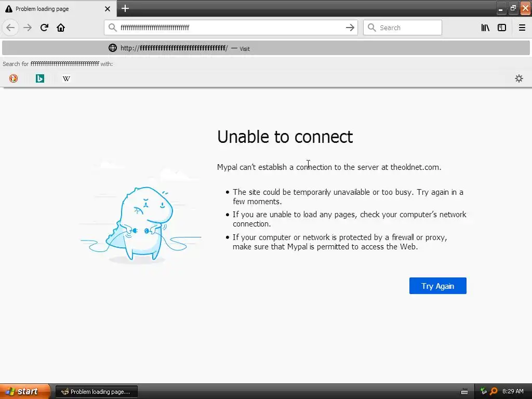Visit the suggested http://ffff URL entry
Viewport: 532px width, 399px height.
coord(266,48)
